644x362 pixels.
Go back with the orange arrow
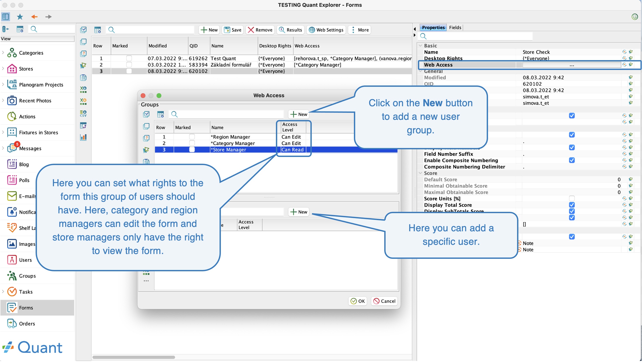(34, 17)
